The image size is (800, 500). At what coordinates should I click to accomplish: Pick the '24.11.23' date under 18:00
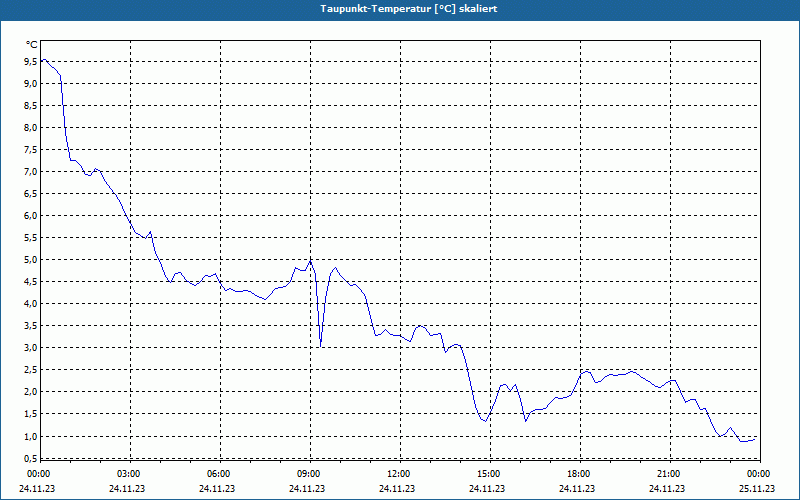coord(577,489)
